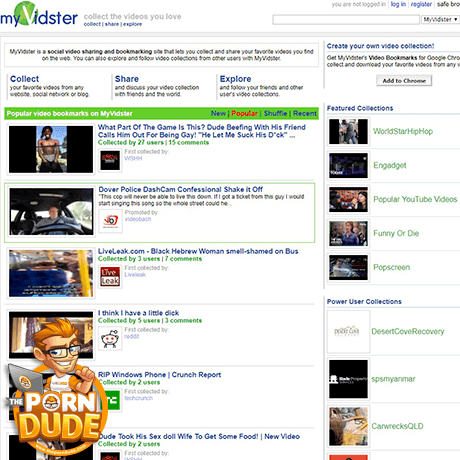
Task: Open the spsmyanmar user name
Action: coord(393,379)
